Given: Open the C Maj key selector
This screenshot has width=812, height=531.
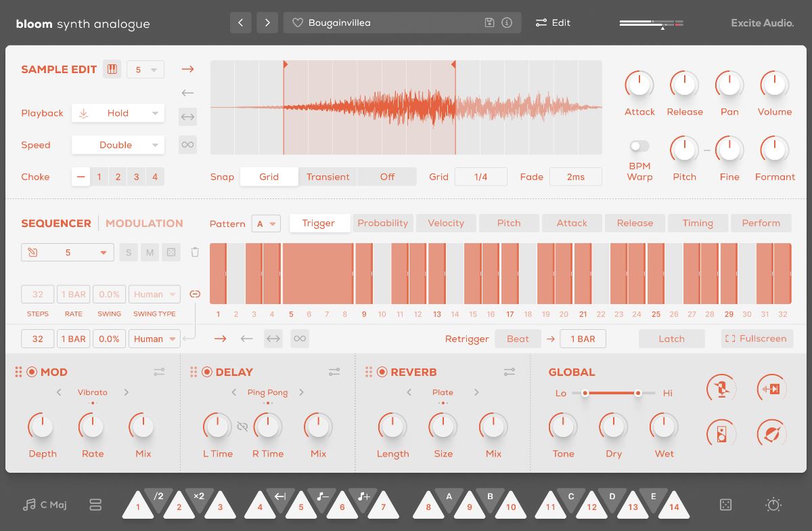Looking at the screenshot, I should [45, 505].
